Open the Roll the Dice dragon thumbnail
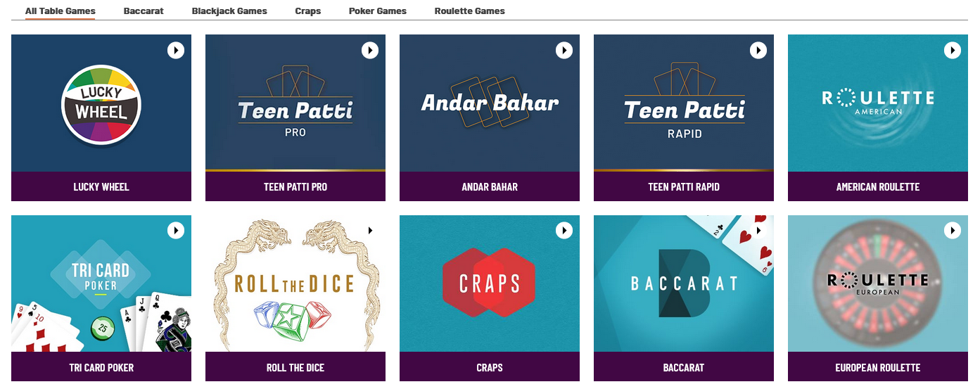Screen dimensions: 980x389 [x=295, y=283]
